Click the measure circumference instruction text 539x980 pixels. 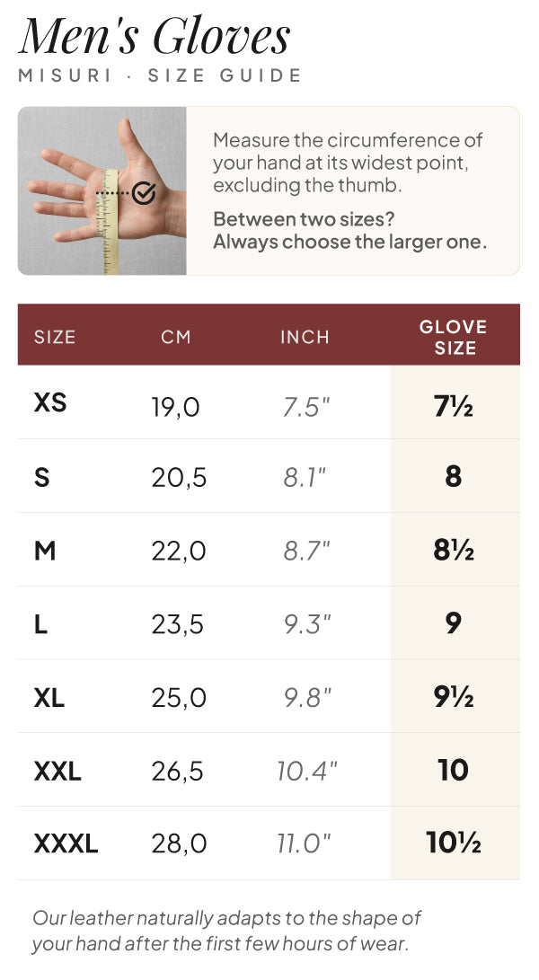[x=348, y=163]
